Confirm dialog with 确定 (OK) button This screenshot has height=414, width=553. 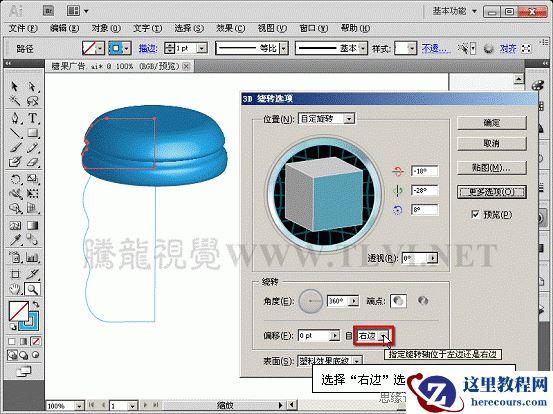click(492, 123)
